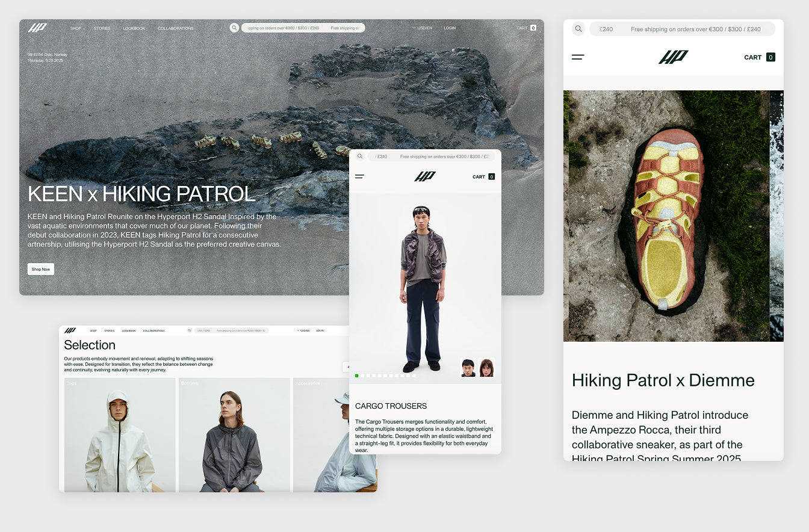Click the KEEN x HIKING PATROL headline

tap(141, 194)
